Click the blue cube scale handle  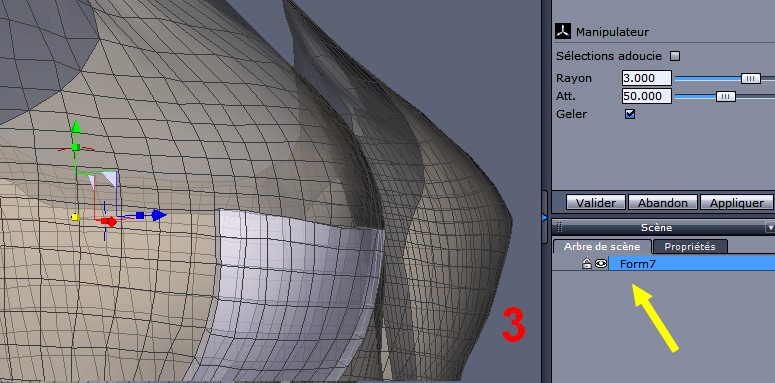point(140,215)
